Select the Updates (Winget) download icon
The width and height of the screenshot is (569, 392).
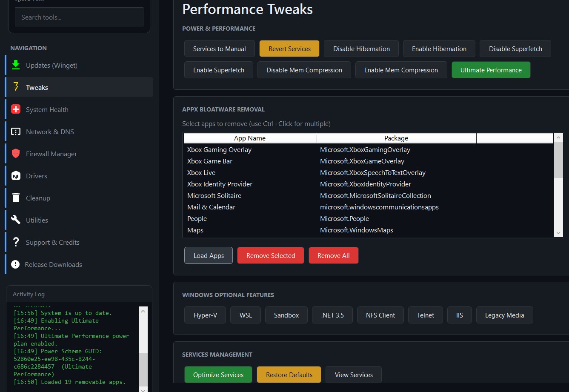15,65
